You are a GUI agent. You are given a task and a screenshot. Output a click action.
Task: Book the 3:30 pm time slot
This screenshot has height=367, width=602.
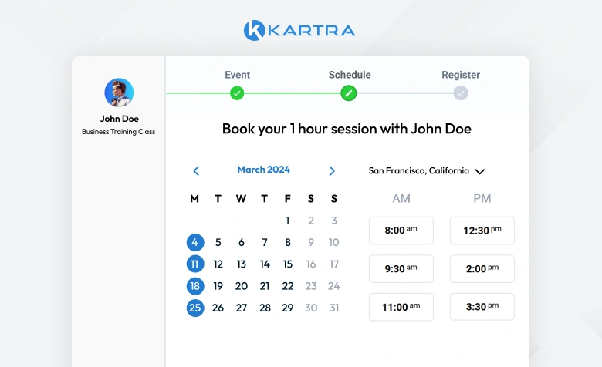[x=482, y=307]
